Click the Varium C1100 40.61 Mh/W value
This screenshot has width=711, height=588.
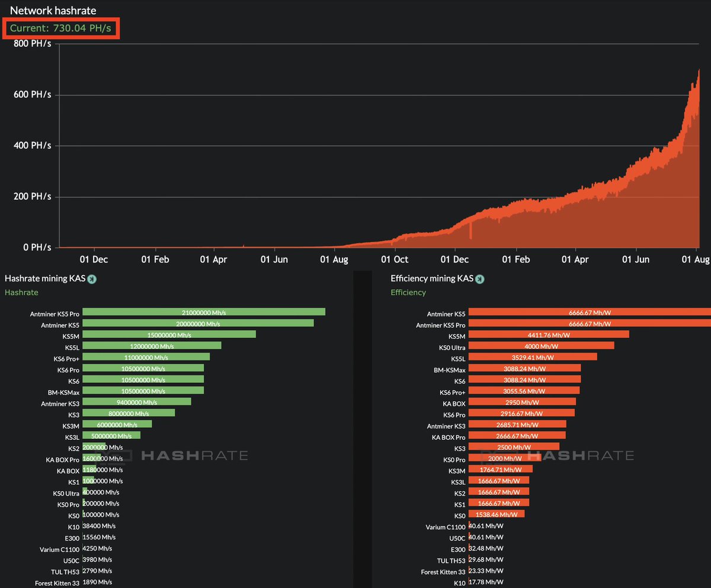click(486, 526)
